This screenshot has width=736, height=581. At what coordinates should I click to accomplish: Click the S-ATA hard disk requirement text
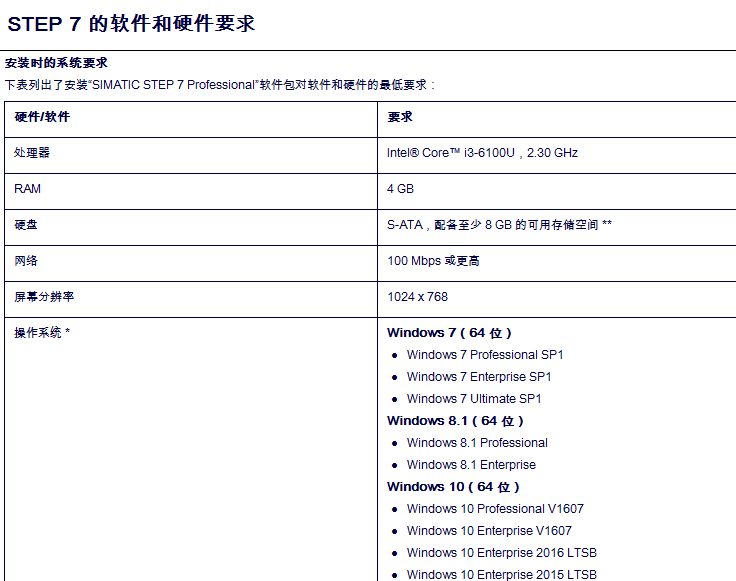point(499,225)
